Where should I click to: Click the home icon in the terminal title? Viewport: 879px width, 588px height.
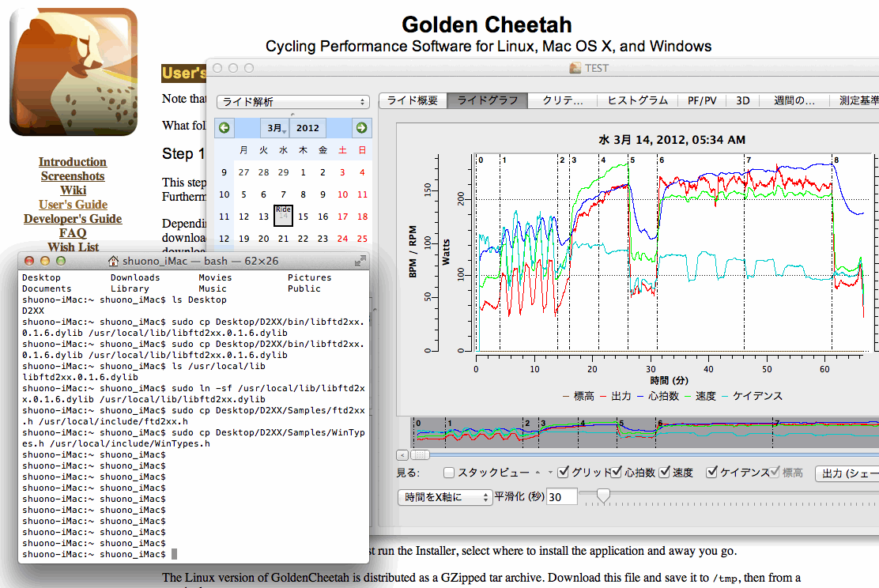113,261
